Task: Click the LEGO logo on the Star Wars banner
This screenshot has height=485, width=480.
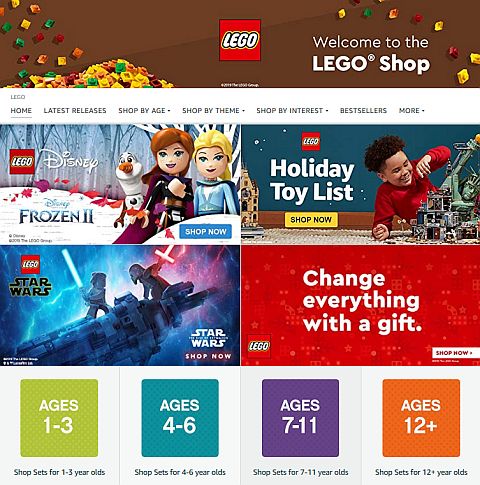Action: click(30, 265)
